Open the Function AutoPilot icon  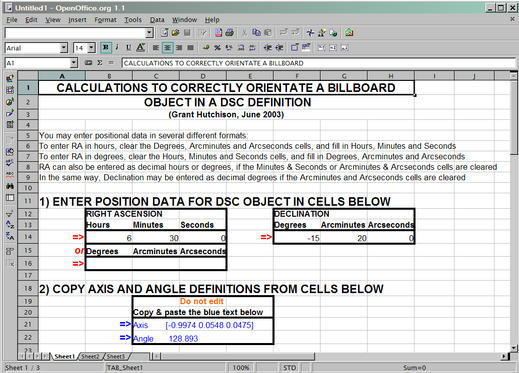click(88, 63)
